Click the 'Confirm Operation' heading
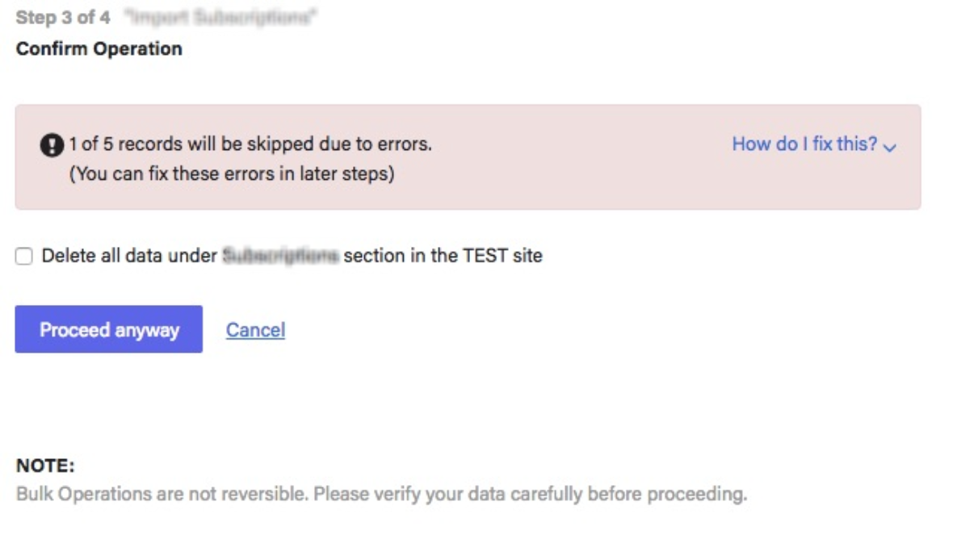 [x=99, y=48]
